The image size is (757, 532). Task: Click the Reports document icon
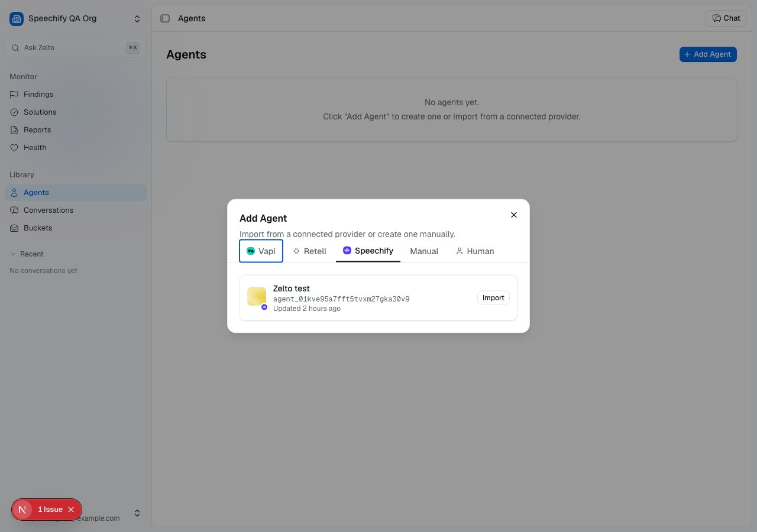click(x=14, y=130)
